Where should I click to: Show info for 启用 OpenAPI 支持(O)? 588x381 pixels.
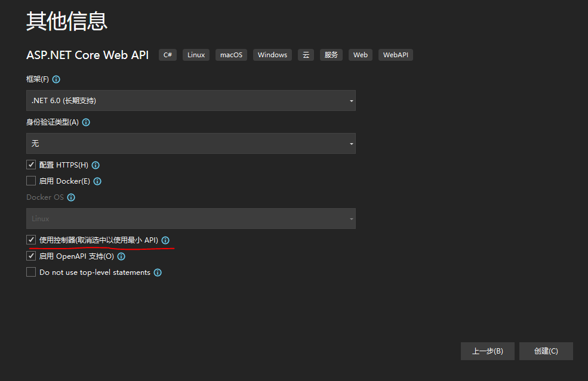(x=122, y=256)
